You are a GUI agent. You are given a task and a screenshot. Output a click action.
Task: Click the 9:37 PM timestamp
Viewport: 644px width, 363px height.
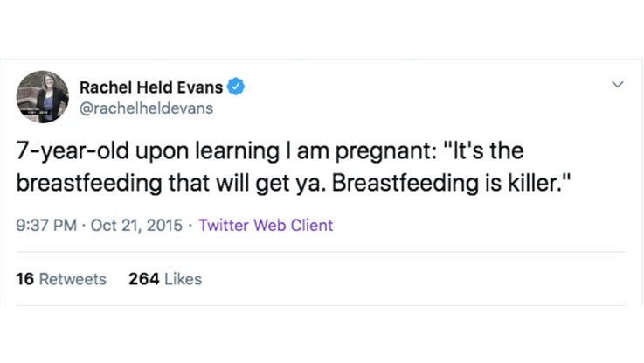(46, 226)
